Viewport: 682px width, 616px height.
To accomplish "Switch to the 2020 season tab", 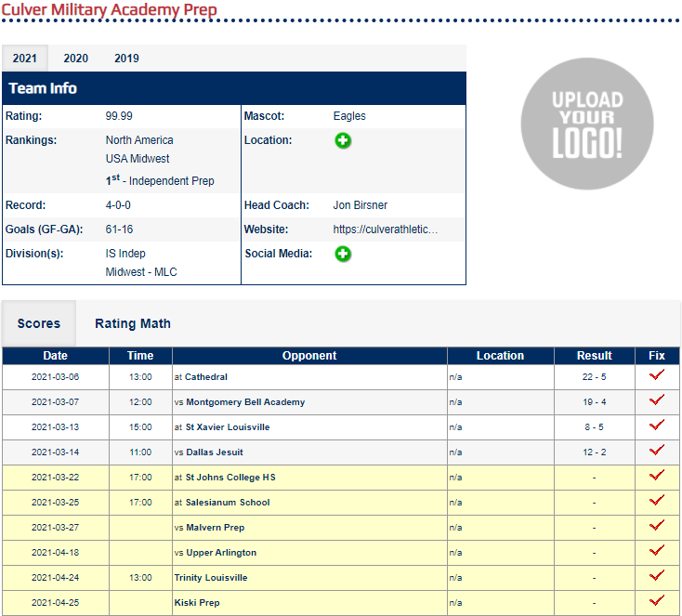I will [x=75, y=59].
